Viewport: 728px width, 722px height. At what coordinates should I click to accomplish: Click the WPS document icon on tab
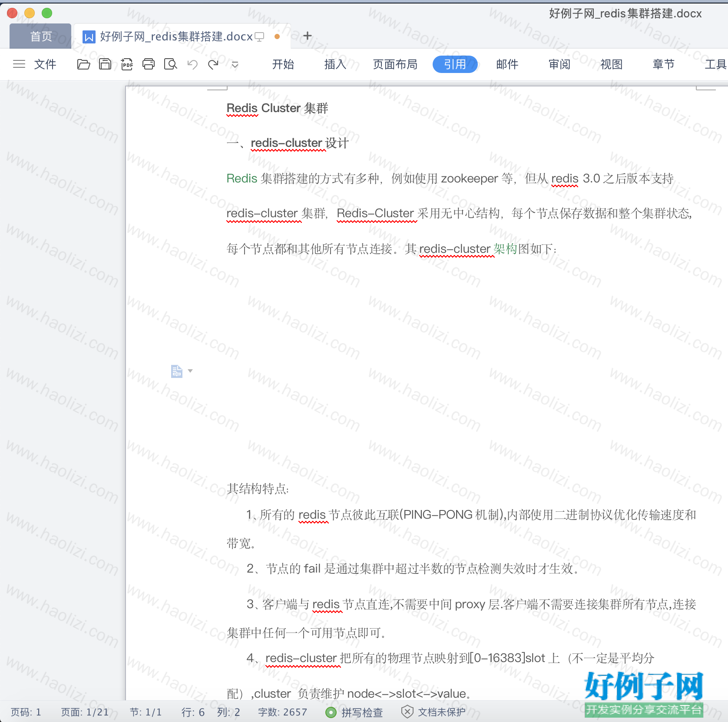tap(89, 37)
